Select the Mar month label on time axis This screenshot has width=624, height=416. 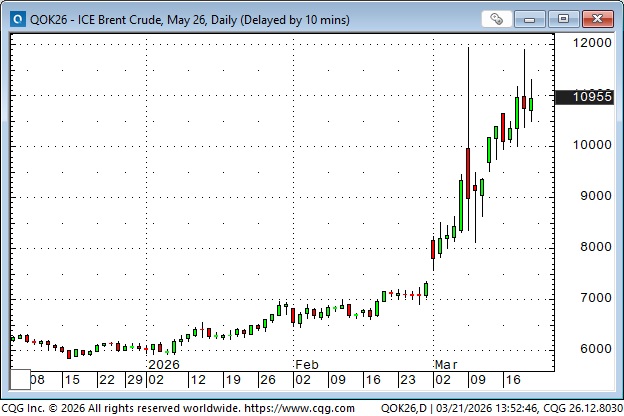point(444,366)
